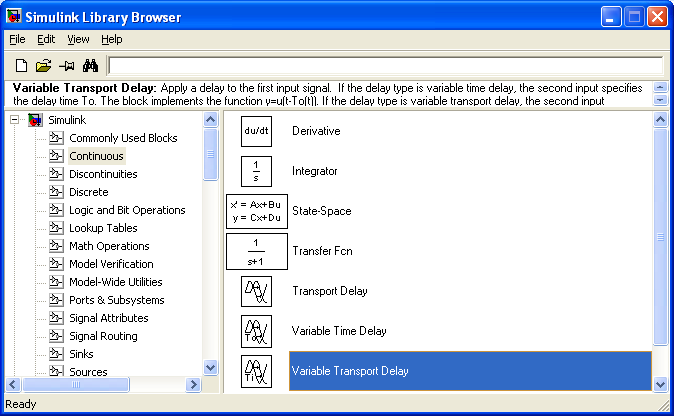This screenshot has width=674, height=416.
Task: Click the Logic and Bit Operations library icon
Action: pyautogui.click(x=56, y=210)
